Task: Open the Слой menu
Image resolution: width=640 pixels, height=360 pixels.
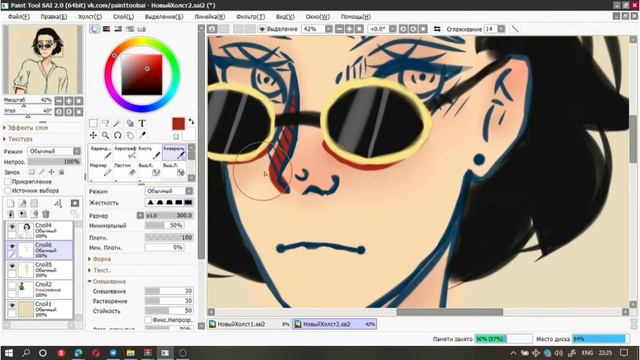Action: pos(123,17)
